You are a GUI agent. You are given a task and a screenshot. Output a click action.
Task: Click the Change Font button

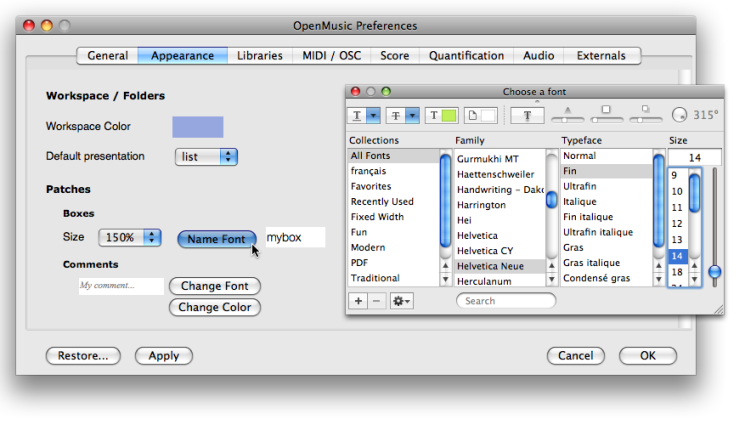tap(214, 286)
